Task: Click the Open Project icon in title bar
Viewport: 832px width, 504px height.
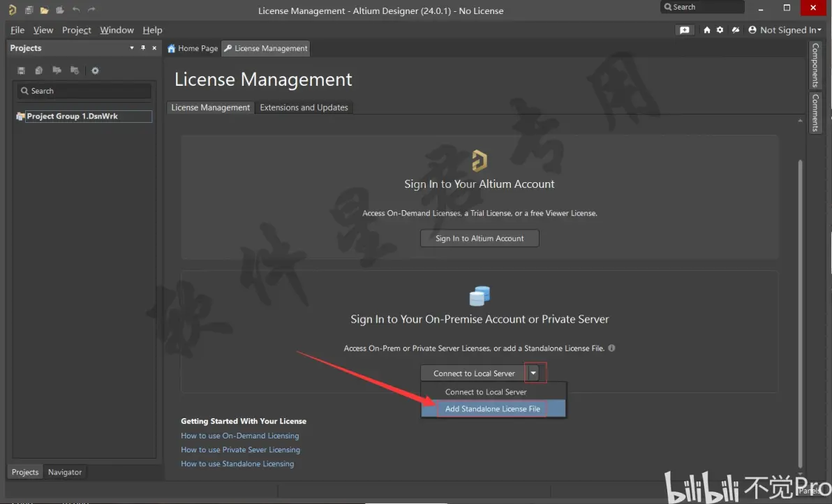Action: 60,10
